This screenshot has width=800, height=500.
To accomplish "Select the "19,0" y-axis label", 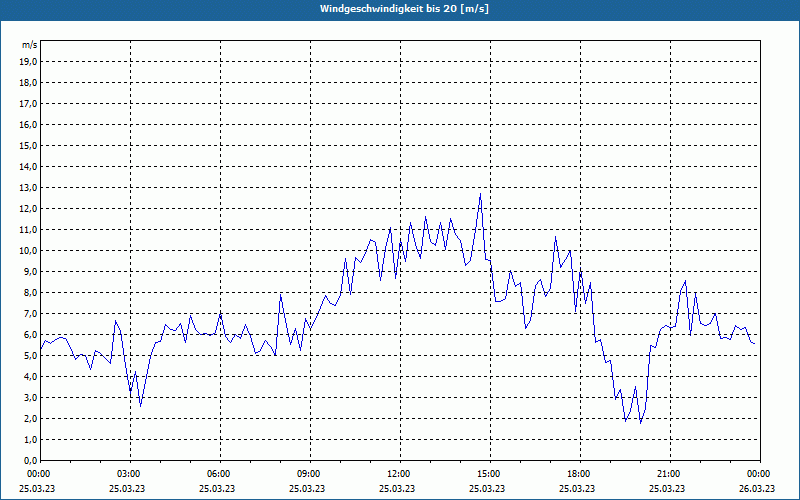I will [29, 62].
